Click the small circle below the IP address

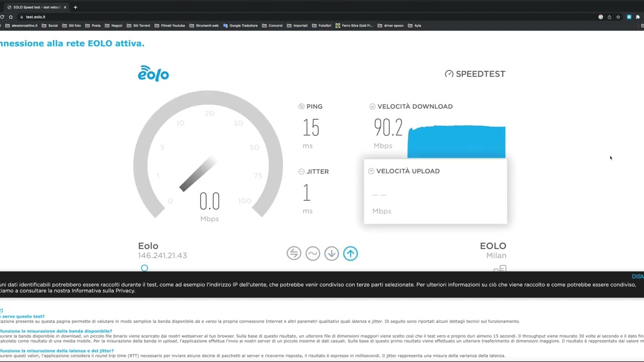[144, 268]
